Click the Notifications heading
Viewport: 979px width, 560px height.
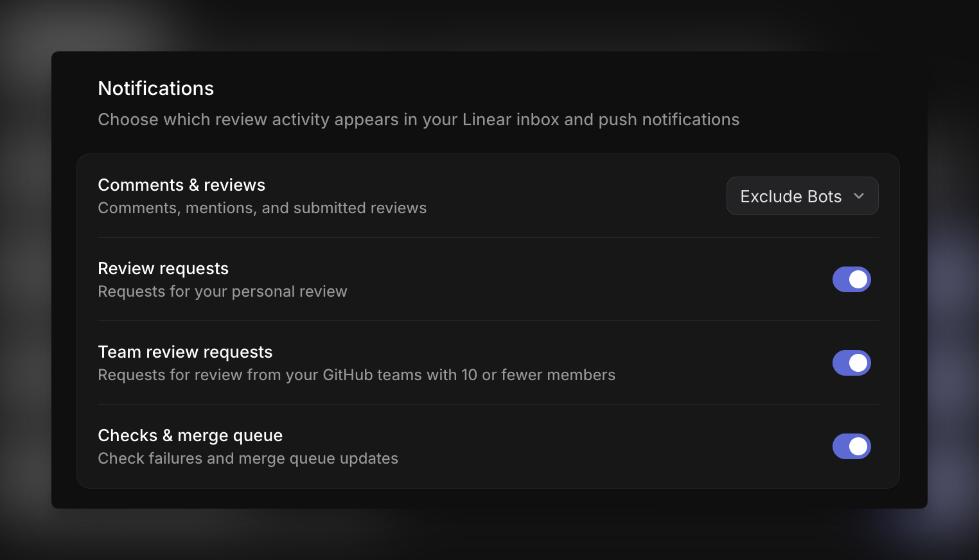click(x=156, y=89)
